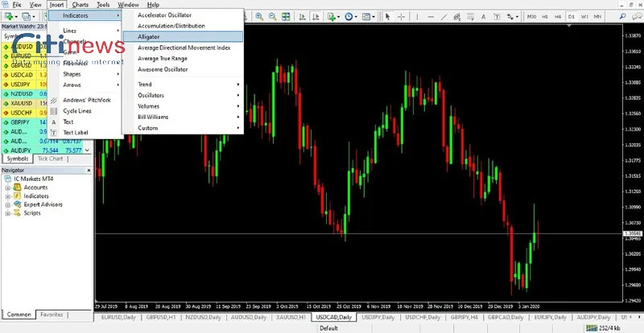The image size is (644, 333).
Task: Expand the Scripts node in Navigator
Action: click(x=7, y=213)
